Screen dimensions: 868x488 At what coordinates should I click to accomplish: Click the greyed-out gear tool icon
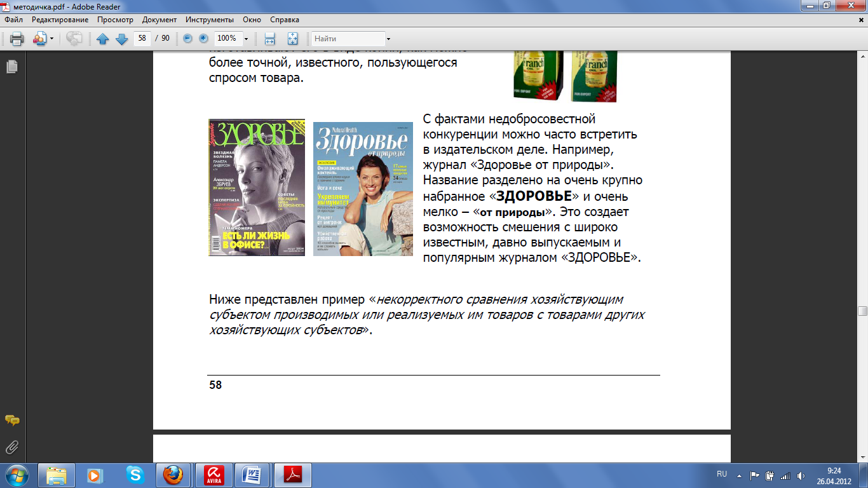pyautogui.click(x=74, y=39)
